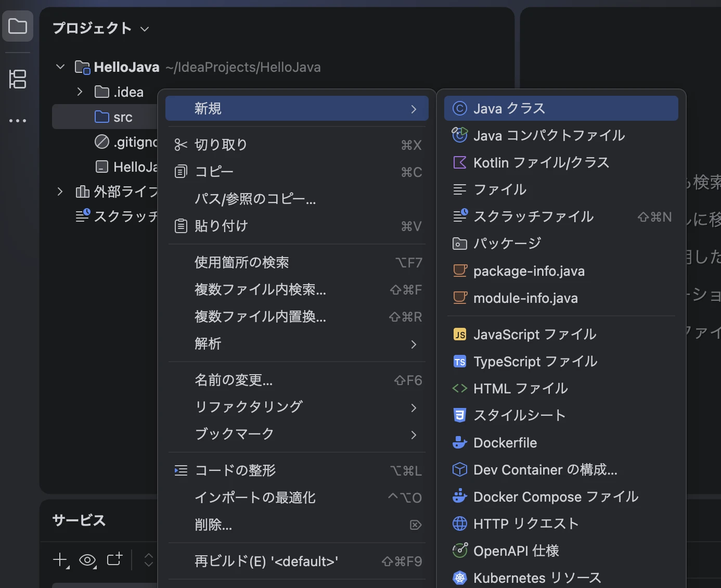Click the Dev Container の構成 cube icon
The image size is (721, 588).
pos(460,469)
